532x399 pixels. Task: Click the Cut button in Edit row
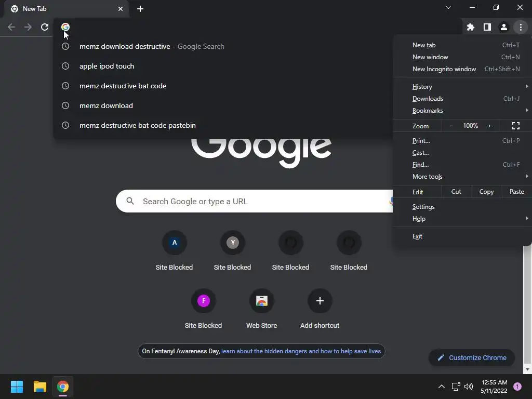456,192
